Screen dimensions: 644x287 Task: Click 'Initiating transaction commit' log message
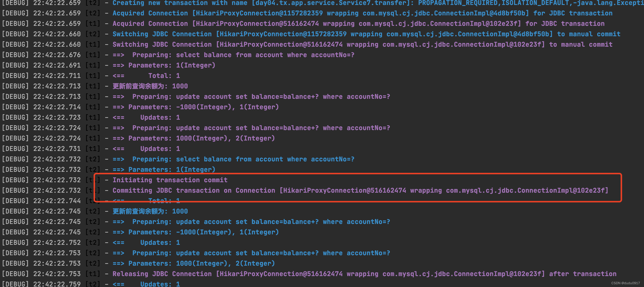tap(170, 180)
